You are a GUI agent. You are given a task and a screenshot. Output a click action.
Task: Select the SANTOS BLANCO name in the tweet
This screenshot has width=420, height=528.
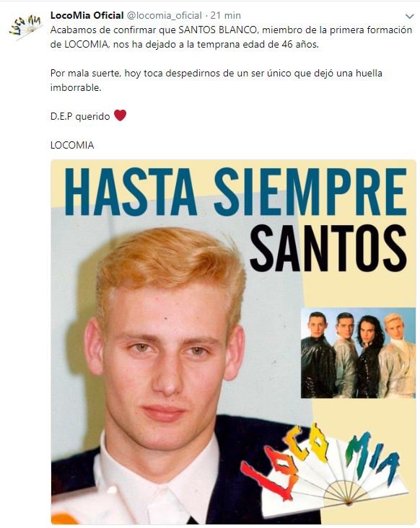(x=218, y=30)
